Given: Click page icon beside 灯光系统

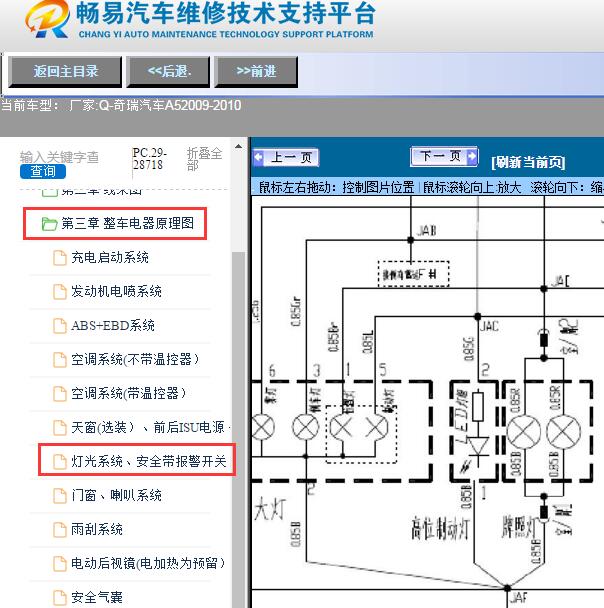Looking at the screenshot, I should coord(60,462).
